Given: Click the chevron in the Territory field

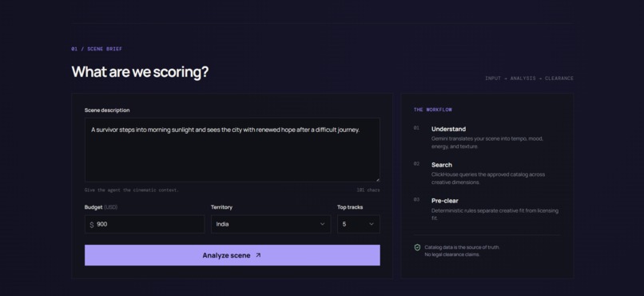Looking at the screenshot, I should coord(323,224).
